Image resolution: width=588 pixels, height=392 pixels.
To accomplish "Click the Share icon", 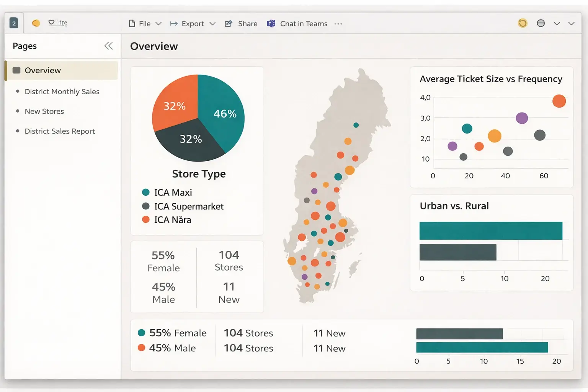I will click(x=229, y=24).
